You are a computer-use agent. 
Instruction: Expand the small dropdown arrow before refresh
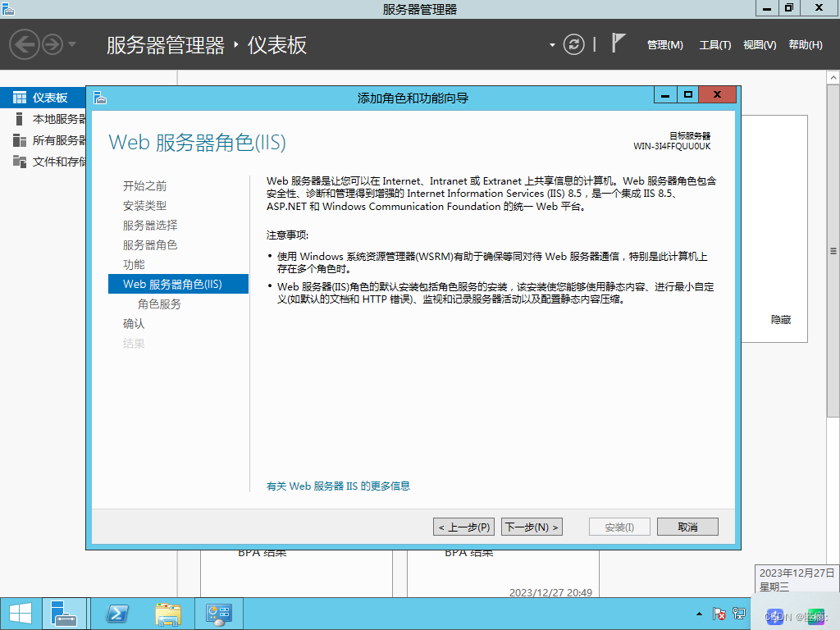[552, 45]
